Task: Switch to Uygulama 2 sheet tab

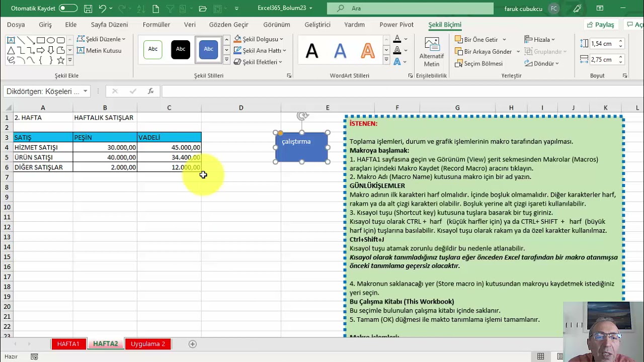Action: 148,344
